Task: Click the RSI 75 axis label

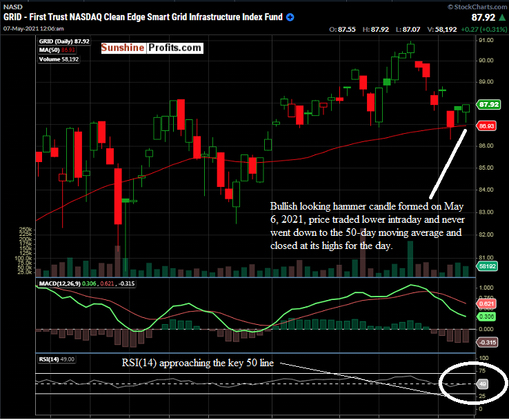Action: 482,370
